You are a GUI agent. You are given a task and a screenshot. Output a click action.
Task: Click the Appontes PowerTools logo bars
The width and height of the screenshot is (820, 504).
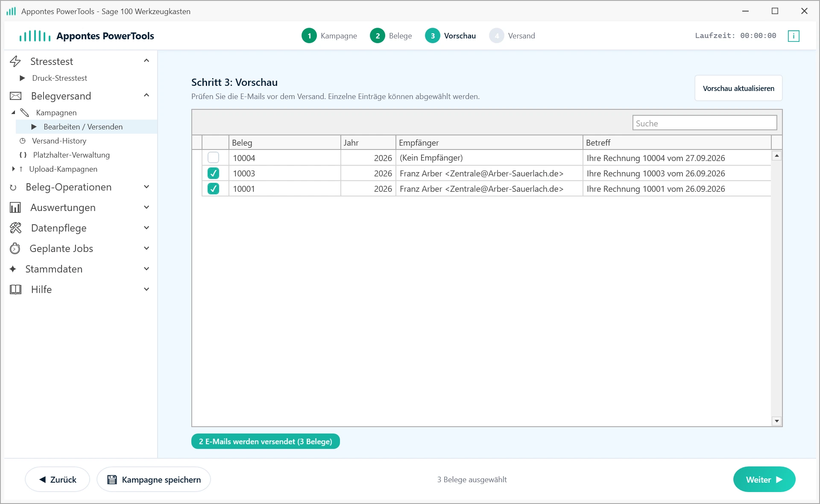pos(35,36)
